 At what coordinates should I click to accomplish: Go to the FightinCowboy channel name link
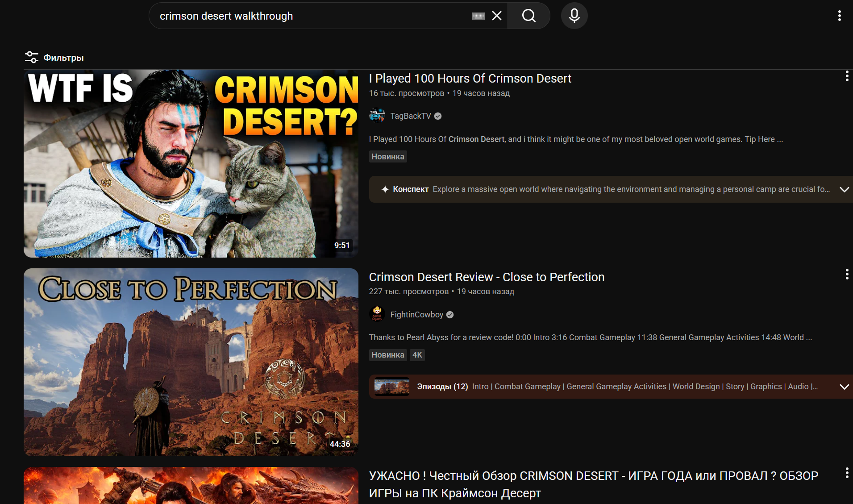(417, 315)
